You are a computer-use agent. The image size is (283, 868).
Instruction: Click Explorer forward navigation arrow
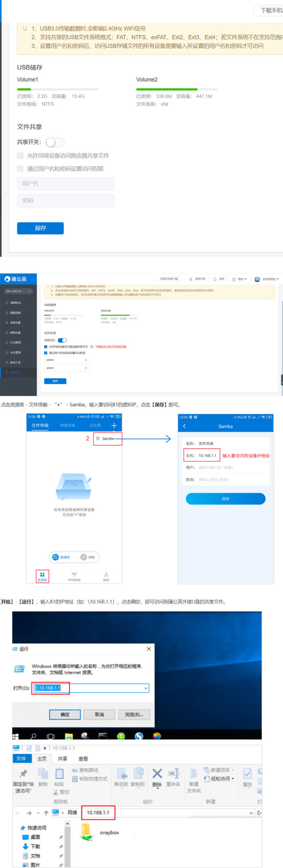coord(29,813)
